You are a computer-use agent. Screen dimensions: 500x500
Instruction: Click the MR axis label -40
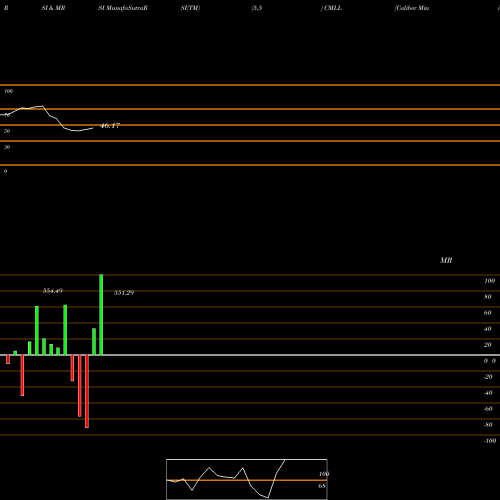[488, 393]
